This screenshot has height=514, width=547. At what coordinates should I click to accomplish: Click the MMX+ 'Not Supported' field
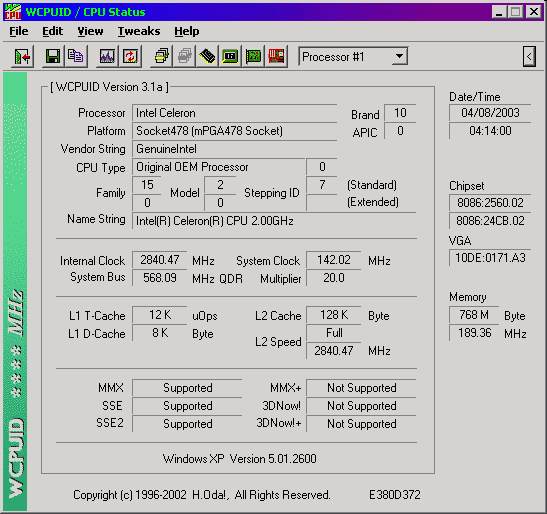(361, 388)
